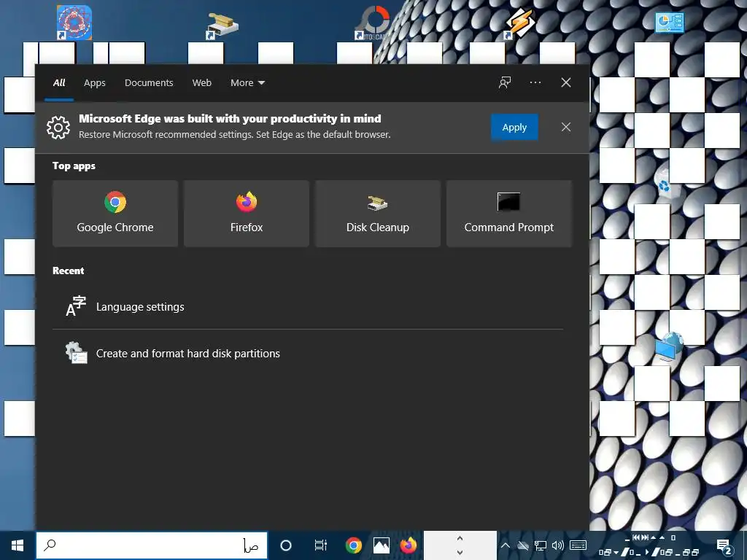Open Action Center notifications icon
The height and width of the screenshot is (560, 747).
point(724,546)
